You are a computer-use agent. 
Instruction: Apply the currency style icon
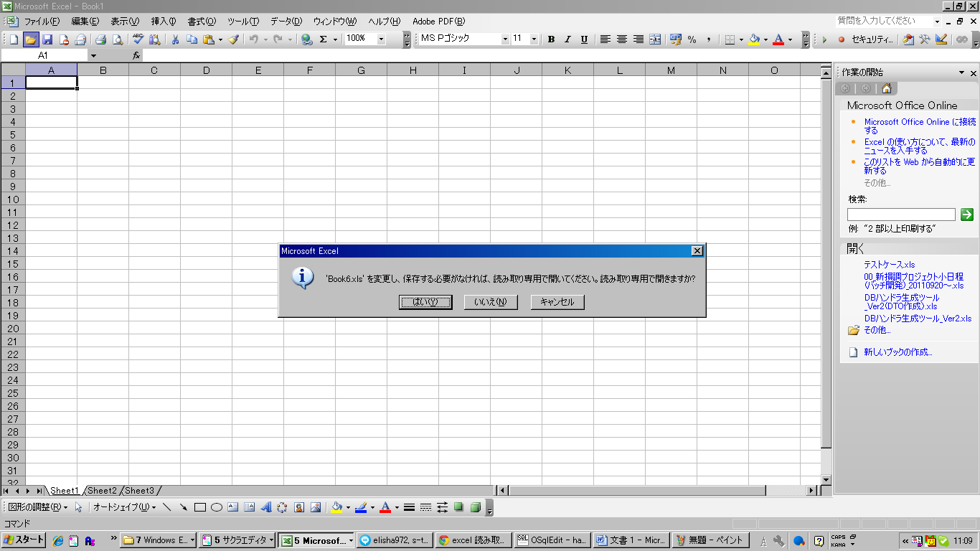(x=675, y=39)
